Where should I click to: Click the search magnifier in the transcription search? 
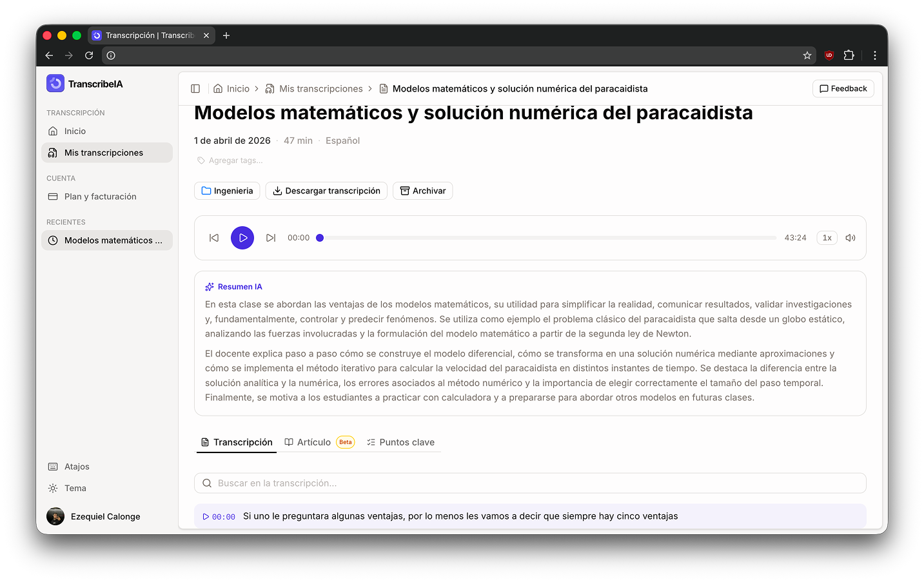[207, 482]
